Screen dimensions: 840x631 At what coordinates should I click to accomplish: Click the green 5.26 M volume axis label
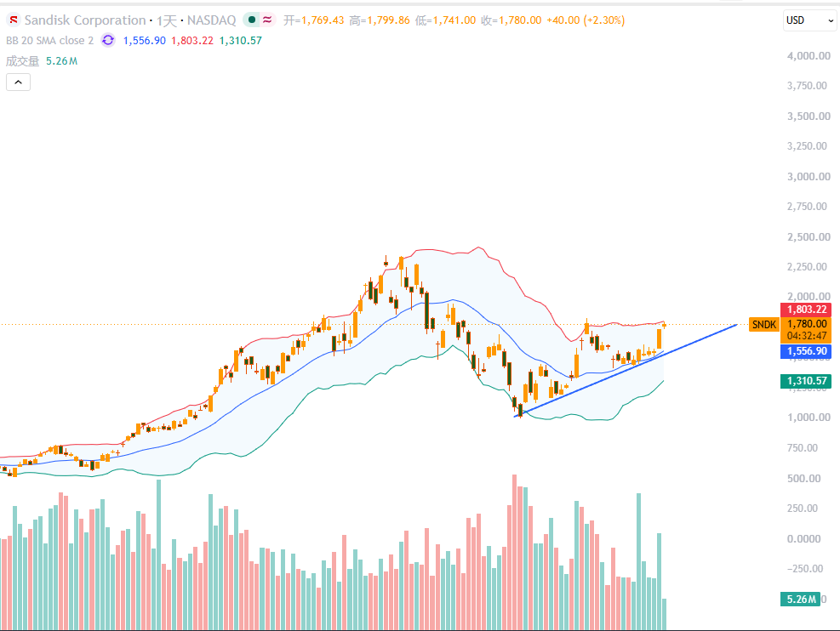[800, 599]
